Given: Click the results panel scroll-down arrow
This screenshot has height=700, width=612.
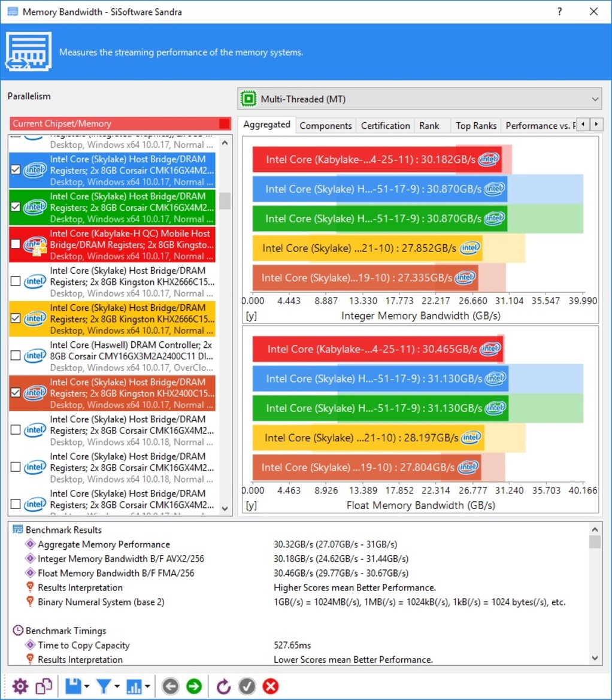Looking at the screenshot, I should coord(595,658).
